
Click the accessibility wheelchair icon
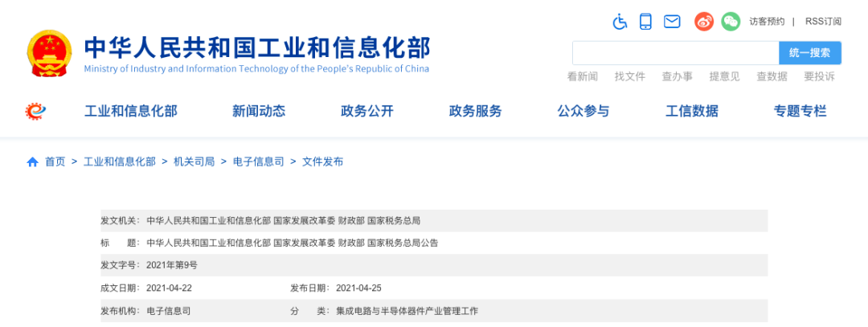[620, 22]
